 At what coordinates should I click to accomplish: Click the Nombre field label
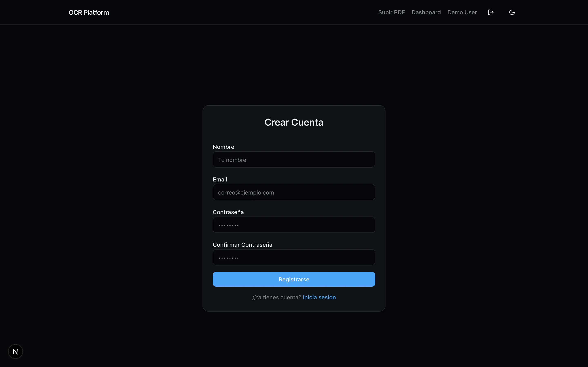tap(223, 147)
